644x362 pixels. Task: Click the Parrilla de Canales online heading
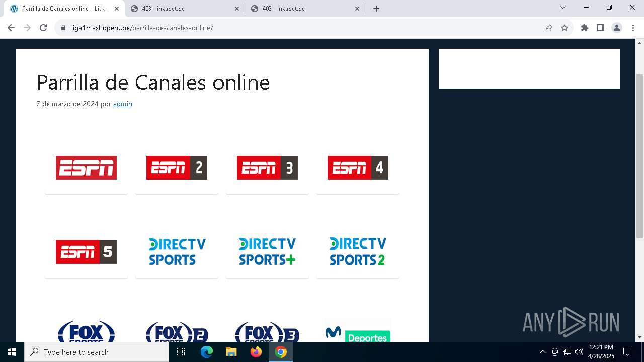click(153, 82)
